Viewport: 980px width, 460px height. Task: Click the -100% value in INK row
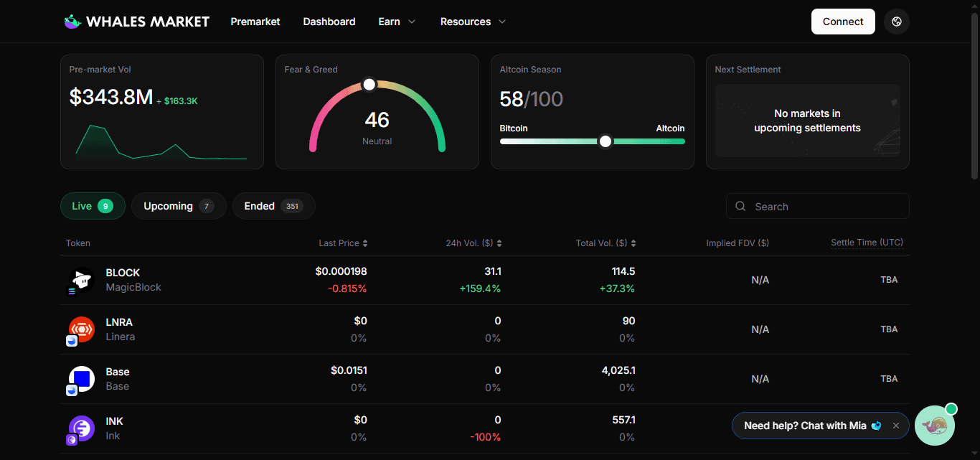point(486,437)
